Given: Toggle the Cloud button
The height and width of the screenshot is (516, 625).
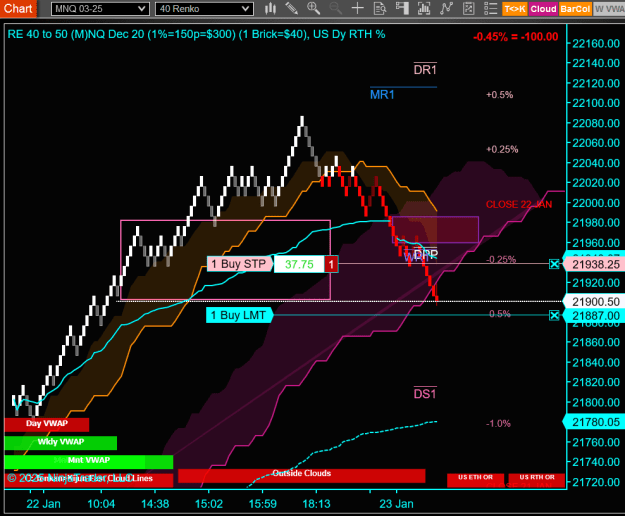Looking at the screenshot, I should [543, 9].
